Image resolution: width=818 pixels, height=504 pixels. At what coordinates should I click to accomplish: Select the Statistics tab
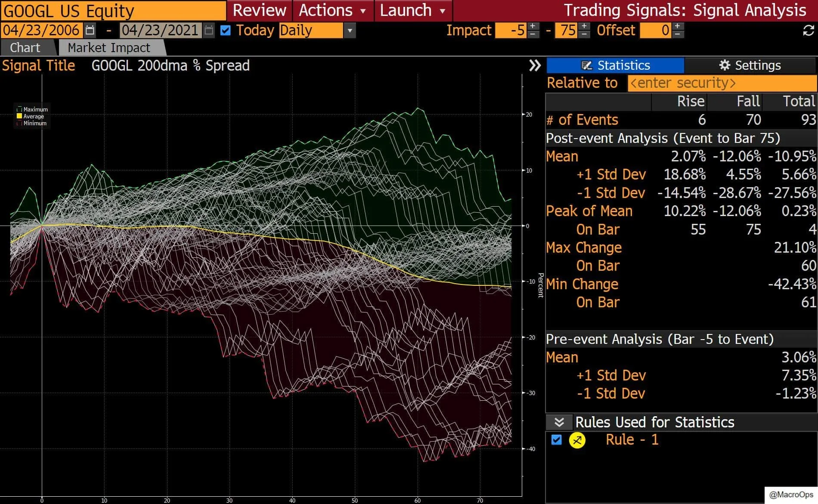615,65
